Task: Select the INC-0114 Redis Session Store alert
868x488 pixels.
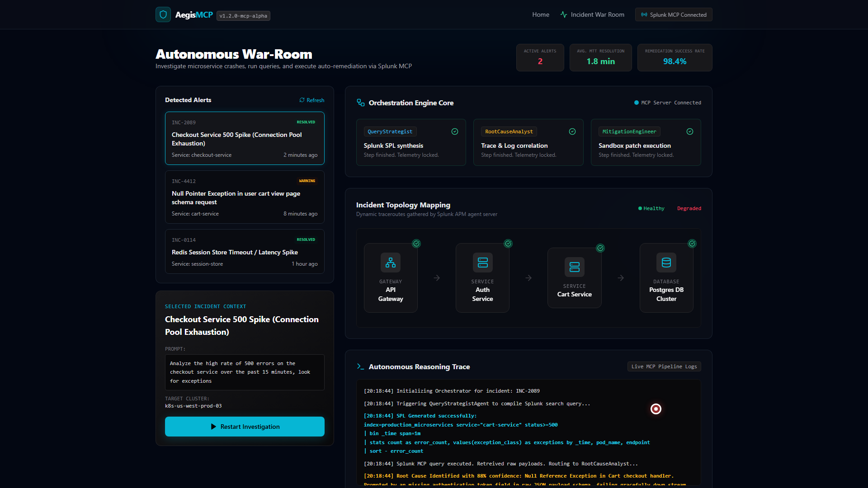Action: coord(245,251)
